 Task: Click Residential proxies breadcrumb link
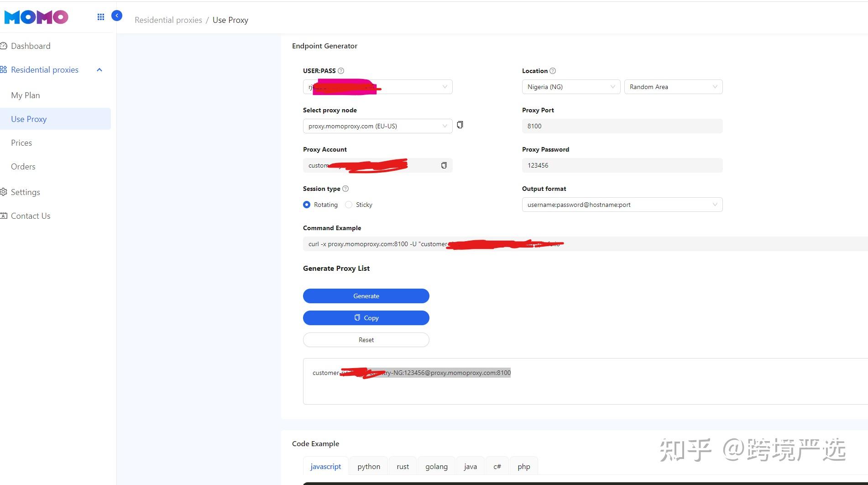coord(168,20)
